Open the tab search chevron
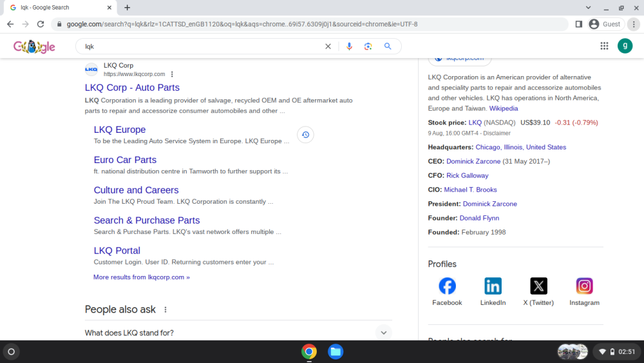The image size is (644, 363). 588,7
